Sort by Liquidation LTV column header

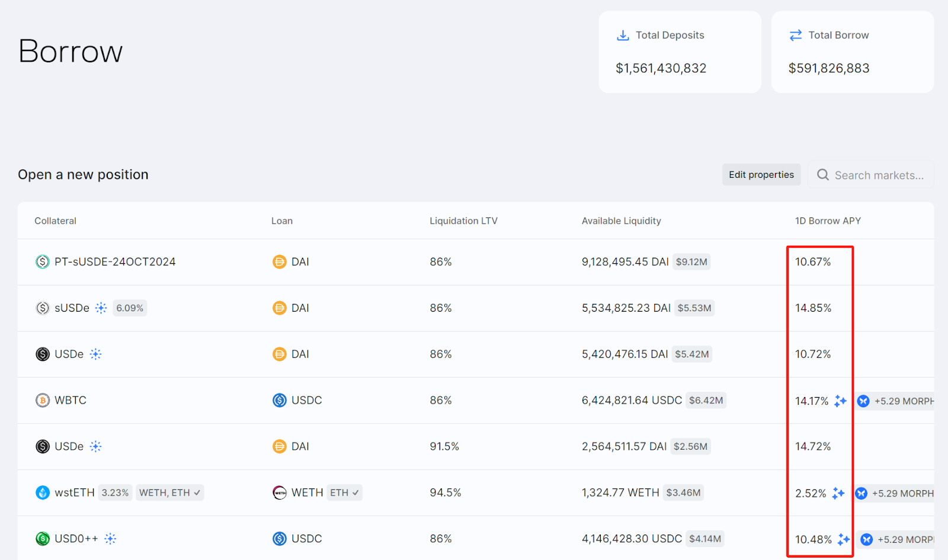463,221
